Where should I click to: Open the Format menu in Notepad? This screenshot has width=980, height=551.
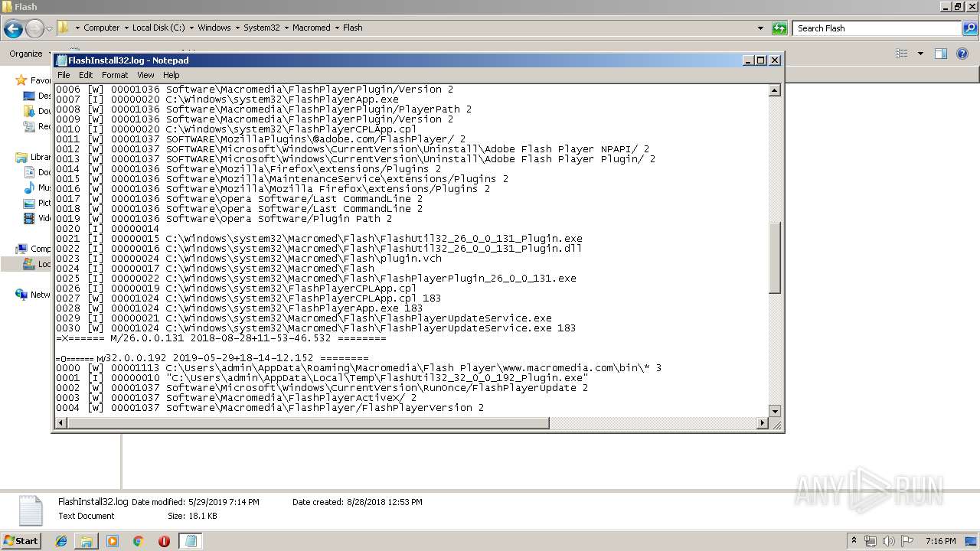click(x=115, y=75)
